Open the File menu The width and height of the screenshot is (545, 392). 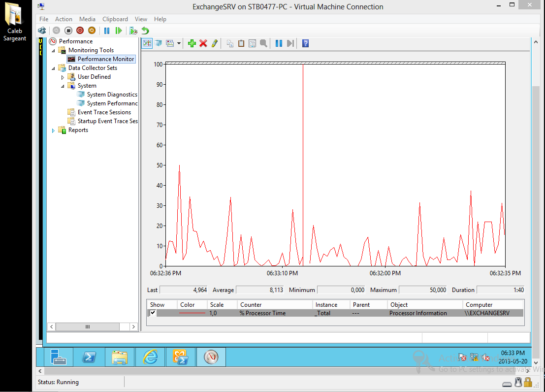click(44, 19)
